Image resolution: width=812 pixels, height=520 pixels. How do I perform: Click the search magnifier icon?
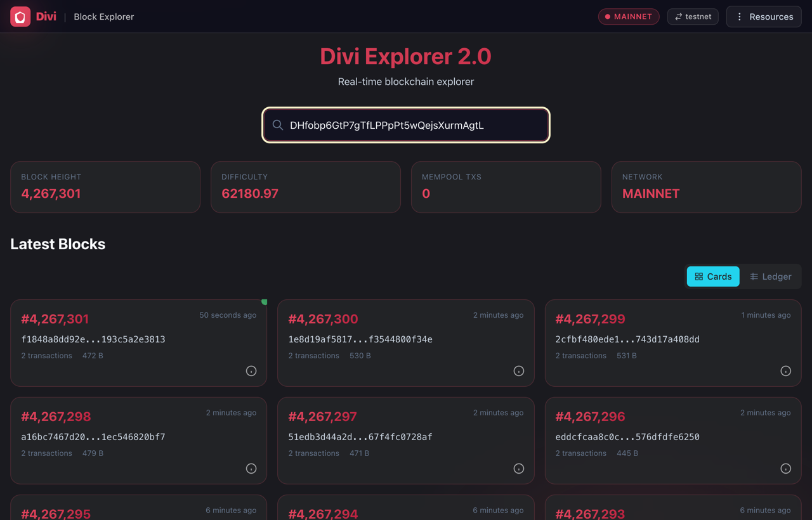(278, 125)
